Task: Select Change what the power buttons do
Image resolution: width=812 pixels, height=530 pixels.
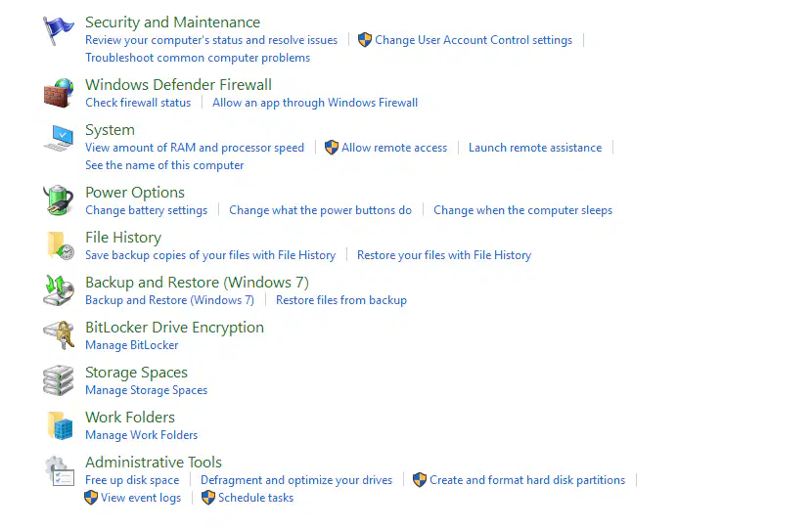Action: tap(320, 210)
